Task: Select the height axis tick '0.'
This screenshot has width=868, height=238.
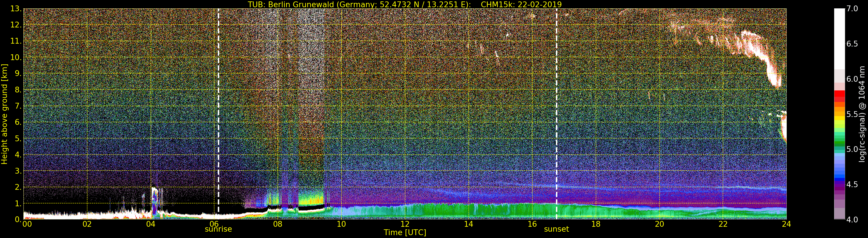Action: [x=18, y=219]
